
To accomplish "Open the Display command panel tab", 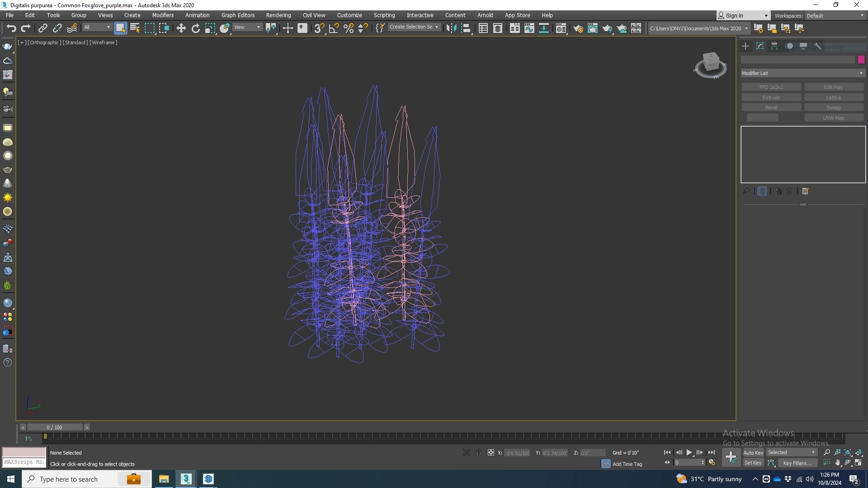I will (803, 46).
